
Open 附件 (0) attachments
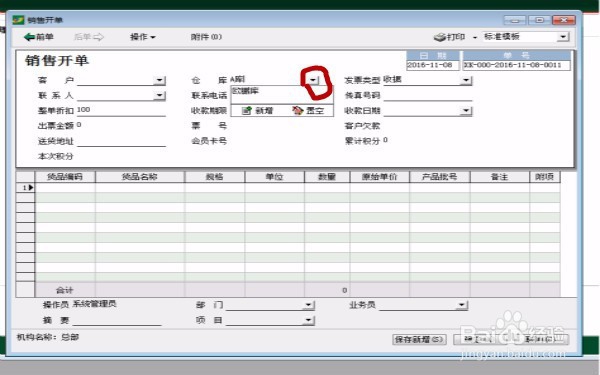[x=206, y=37]
